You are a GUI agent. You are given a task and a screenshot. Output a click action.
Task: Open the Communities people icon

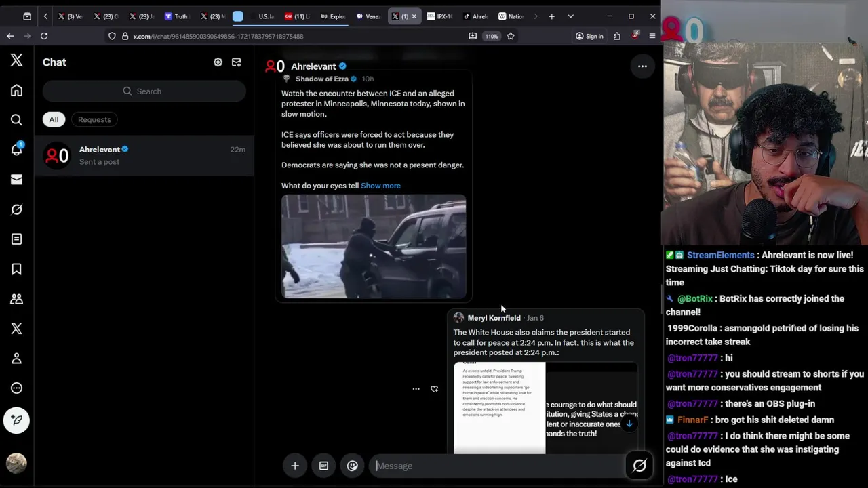[x=16, y=299]
